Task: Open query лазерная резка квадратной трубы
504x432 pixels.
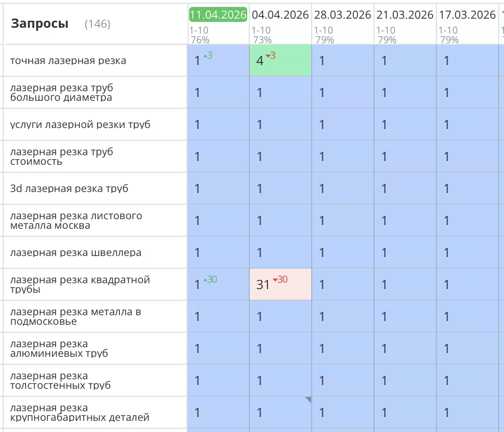Action: [x=80, y=285]
